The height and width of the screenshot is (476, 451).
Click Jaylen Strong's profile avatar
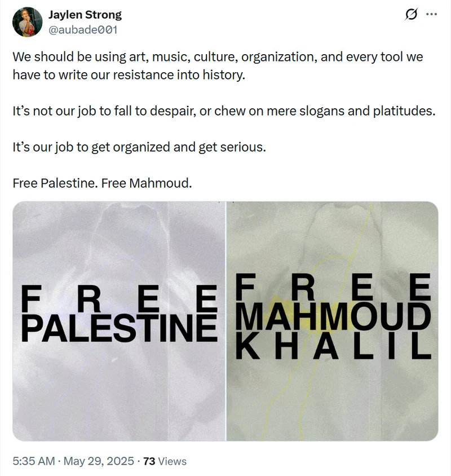(x=27, y=22)
